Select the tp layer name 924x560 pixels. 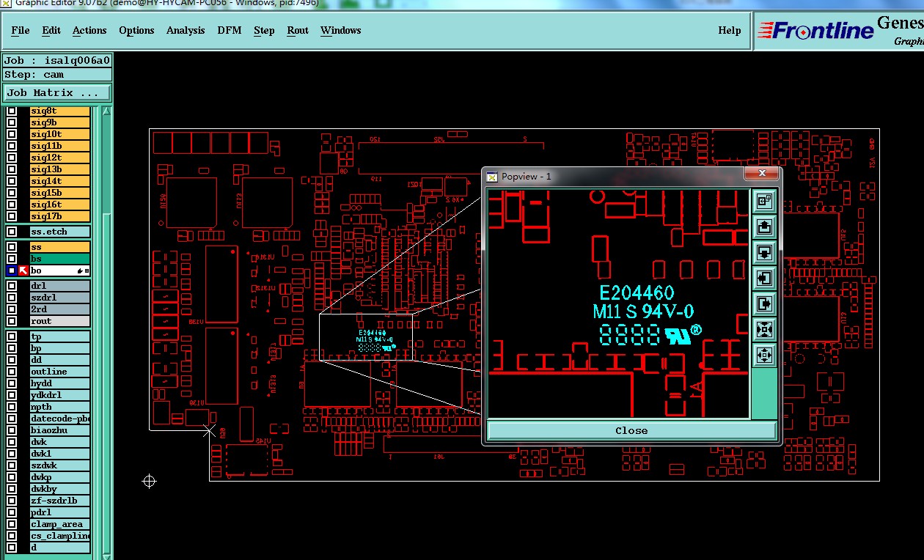59,336
